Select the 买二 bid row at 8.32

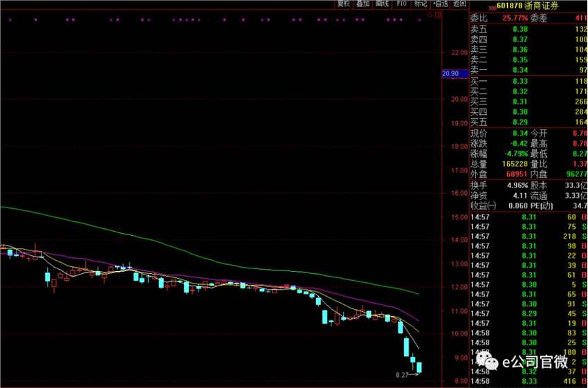point(529,91)
